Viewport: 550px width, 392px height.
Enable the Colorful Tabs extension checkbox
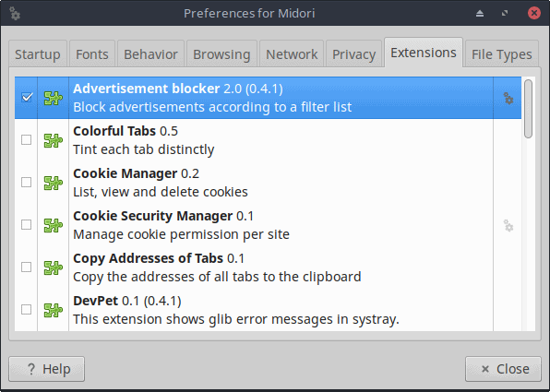pyautogui.click(x=27, y=139)
